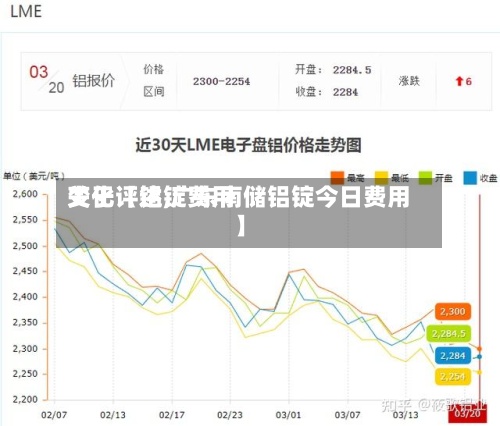Image resolution: width=500 pixels, height=426 pixels.
Task: Click the red 03/20 date marker
Action: 468,414
